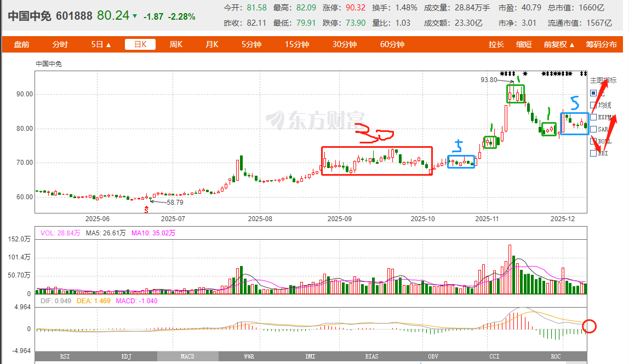
Task: Switch to the 月K monthly chart
Action: 212,44
